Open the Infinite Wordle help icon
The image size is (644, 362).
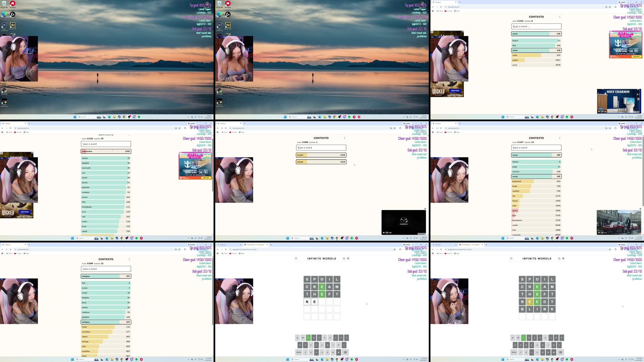pos(296,258)
